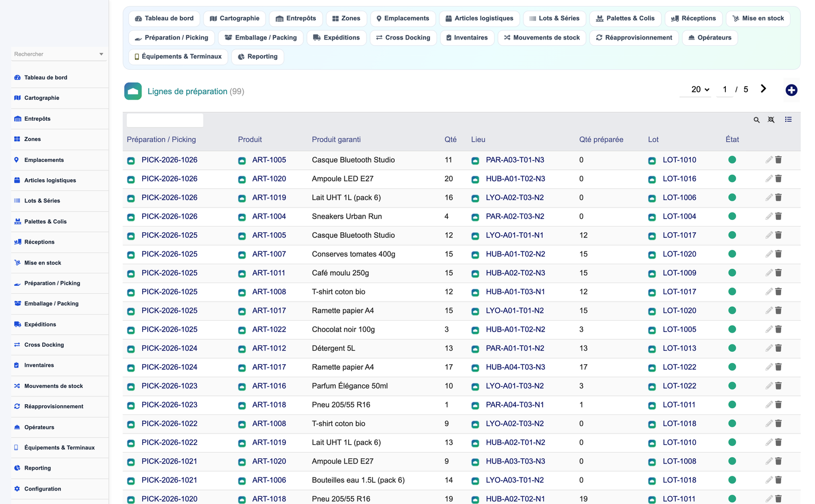Open Cartographie top tab
This screenshot has width=815, height=504.
[x=234, y=19]
